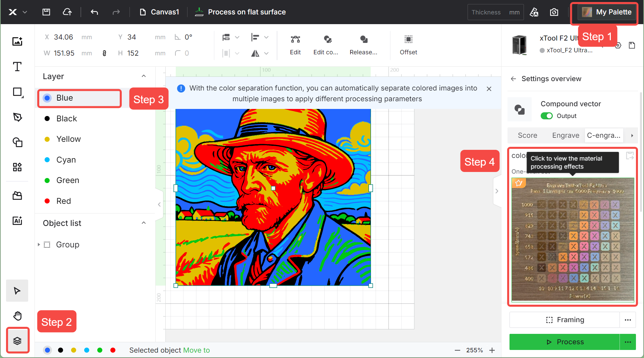Viewport: 644px width, 358px height.
Task: Click the Offset tool
Action: pos(408,45)
